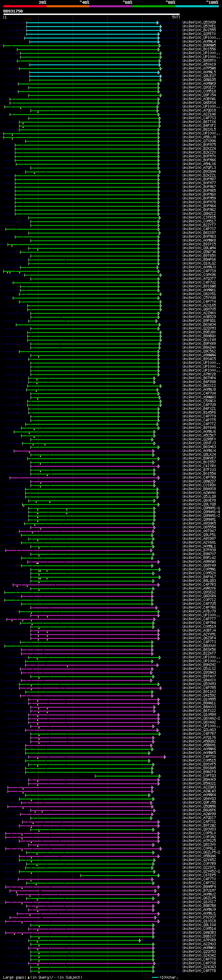Image resolution: width=222 pixels, height=980 pixels.
Task: Click label UniRef100_B6TTX6
Action: pyautogui.click(x=199, y=122)
